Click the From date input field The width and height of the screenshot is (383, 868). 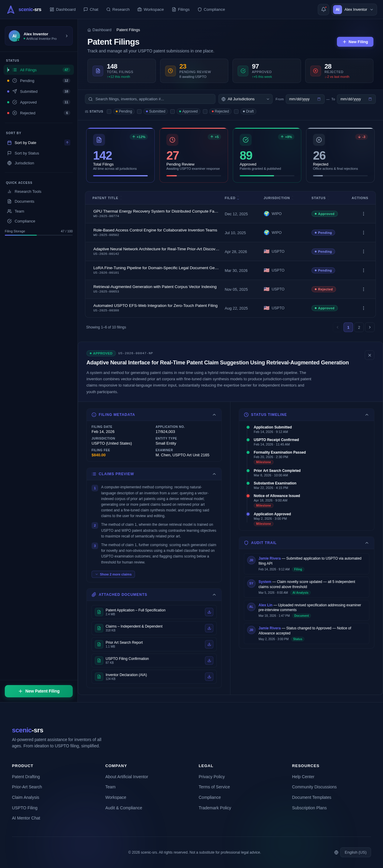tap(305, 99)
